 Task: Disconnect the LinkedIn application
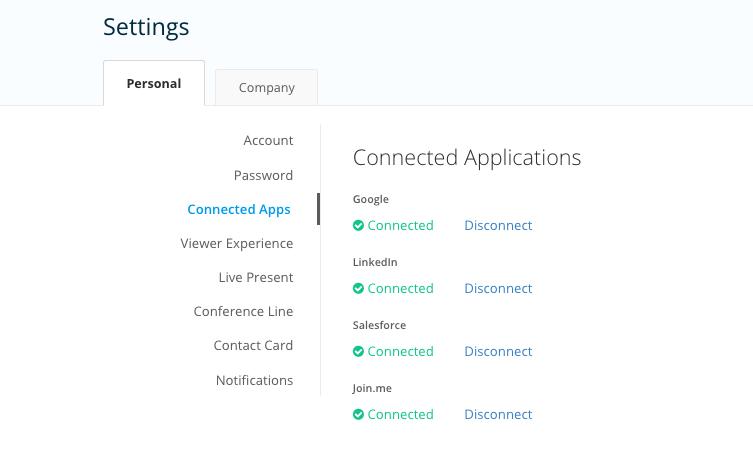(x=498, y=288)
